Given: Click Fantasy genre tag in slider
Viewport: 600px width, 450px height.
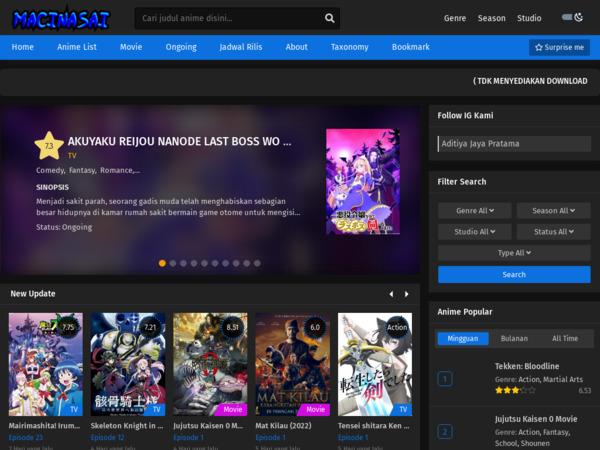Looking at the screenshot, I should coord(82,170).
